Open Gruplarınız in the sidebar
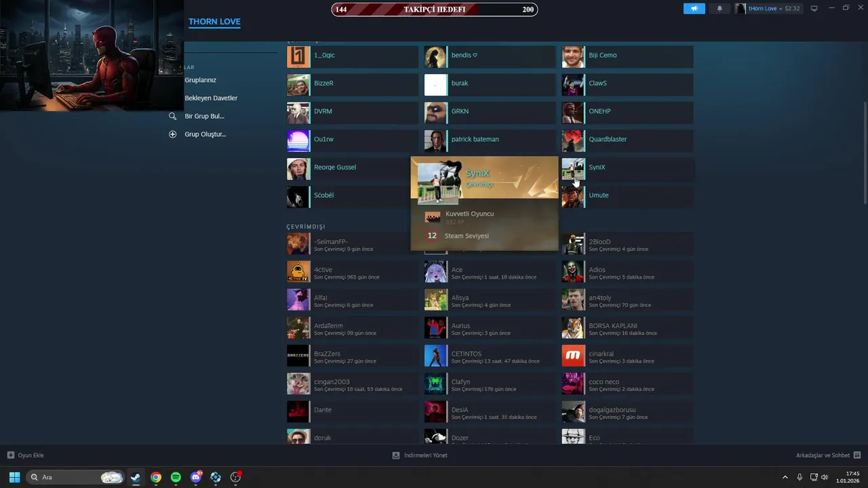This screenshot has height=488, width=868. tap(200, 80)
